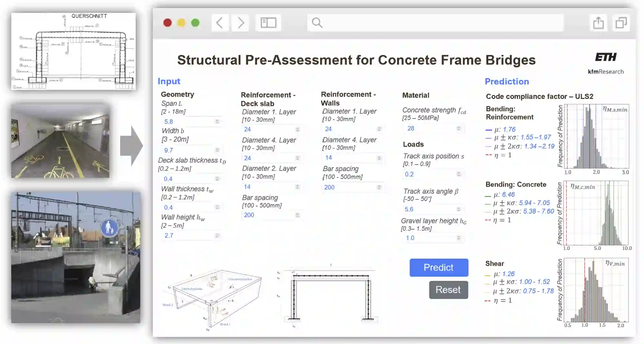Click the search magnifier icon

point(317,23)
